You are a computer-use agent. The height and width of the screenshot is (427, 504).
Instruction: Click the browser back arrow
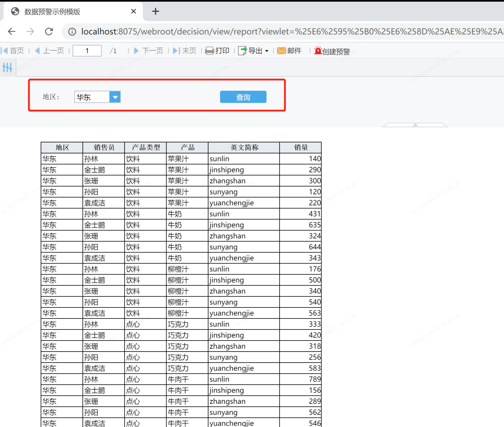coord(12,32)
